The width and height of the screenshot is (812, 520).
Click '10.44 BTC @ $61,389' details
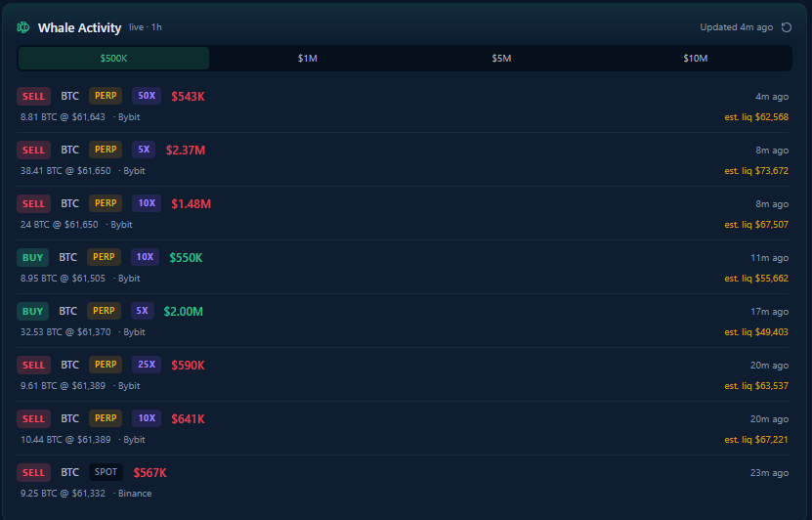click(x=65, y=440)
